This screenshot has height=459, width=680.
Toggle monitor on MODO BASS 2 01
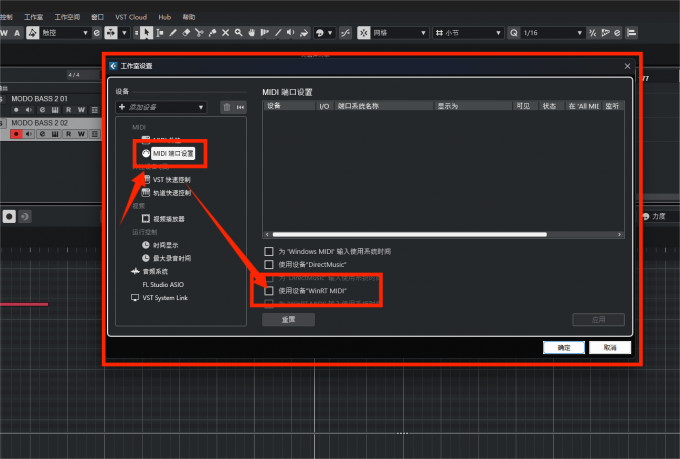coord(29,110)
